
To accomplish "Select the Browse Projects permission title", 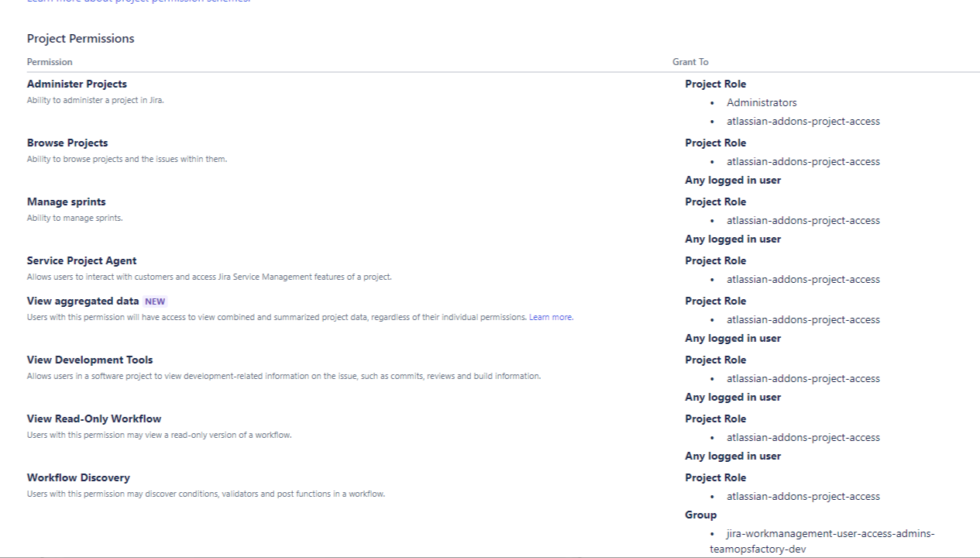I will tap(67, 143).
